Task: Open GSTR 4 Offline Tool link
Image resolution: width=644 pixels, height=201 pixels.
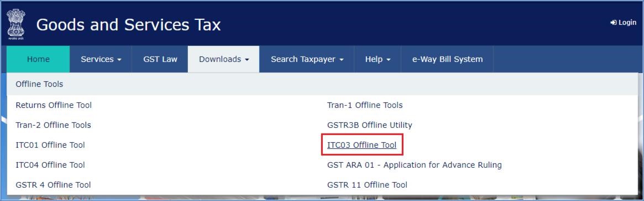Action: coord(54,185)
